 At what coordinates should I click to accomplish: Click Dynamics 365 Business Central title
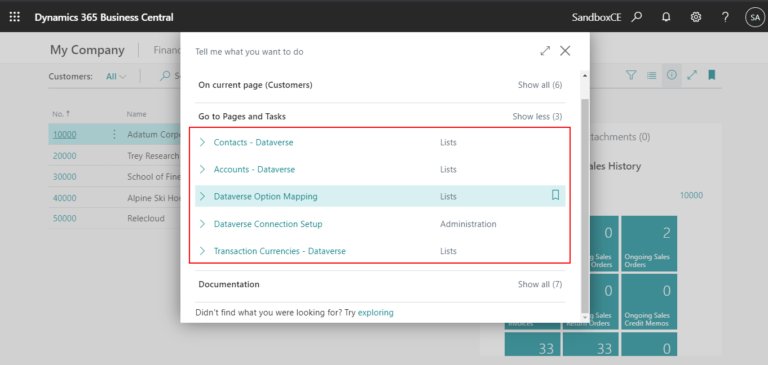[x=104, y=17]
